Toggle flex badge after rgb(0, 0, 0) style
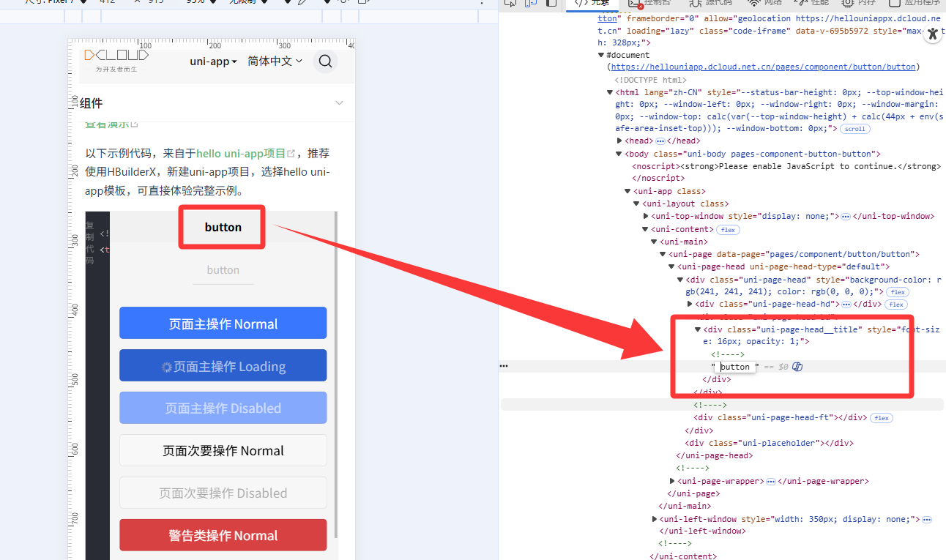This screenshot has width=946, height=560. [897, 292]
